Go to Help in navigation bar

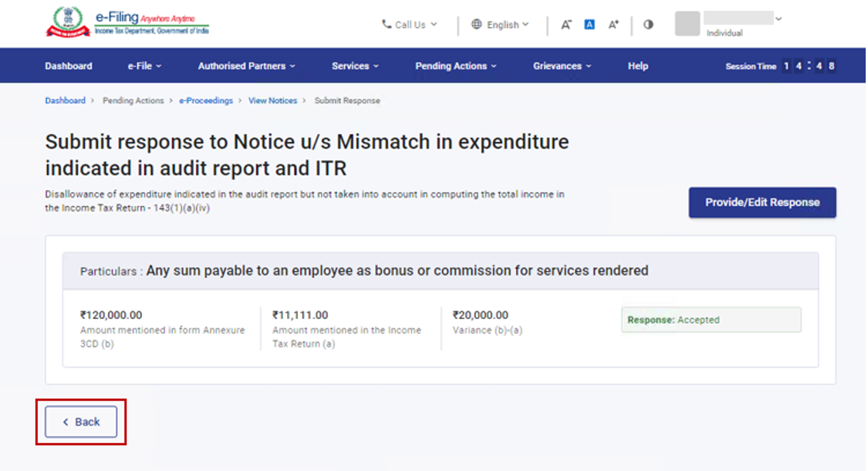click(638, 66)
